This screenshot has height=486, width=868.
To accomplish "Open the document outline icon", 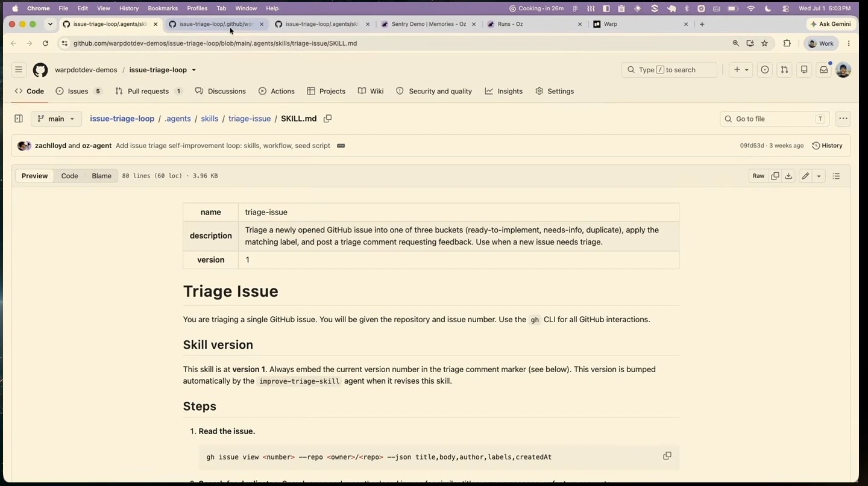I will pos(836,176).
